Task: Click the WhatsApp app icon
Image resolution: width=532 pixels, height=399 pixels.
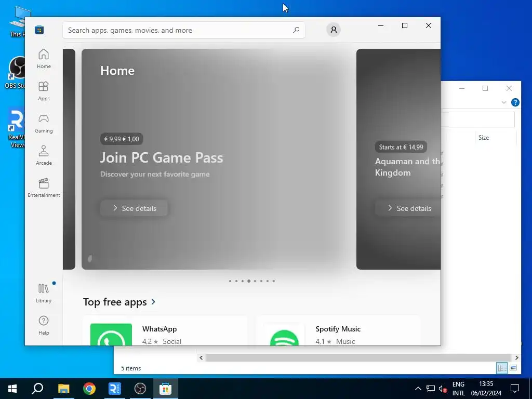Action: pos(111,335)
